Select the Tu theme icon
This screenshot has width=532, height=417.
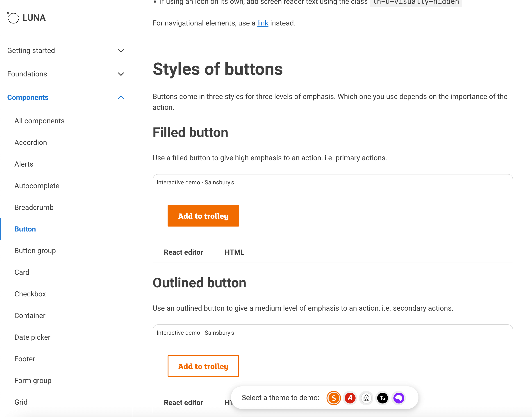click(382, 398)
